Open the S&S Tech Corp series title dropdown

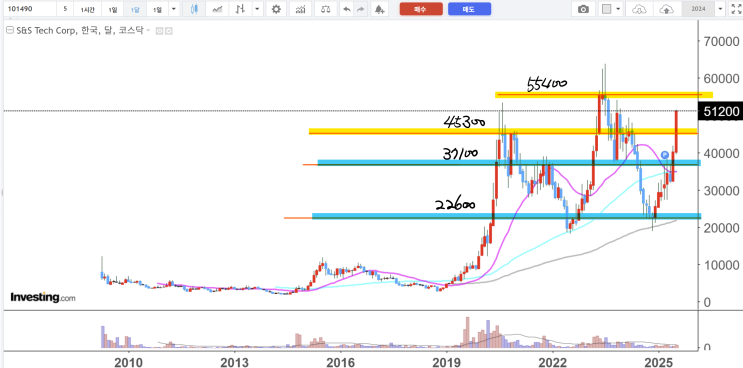[x=148, y=31]
